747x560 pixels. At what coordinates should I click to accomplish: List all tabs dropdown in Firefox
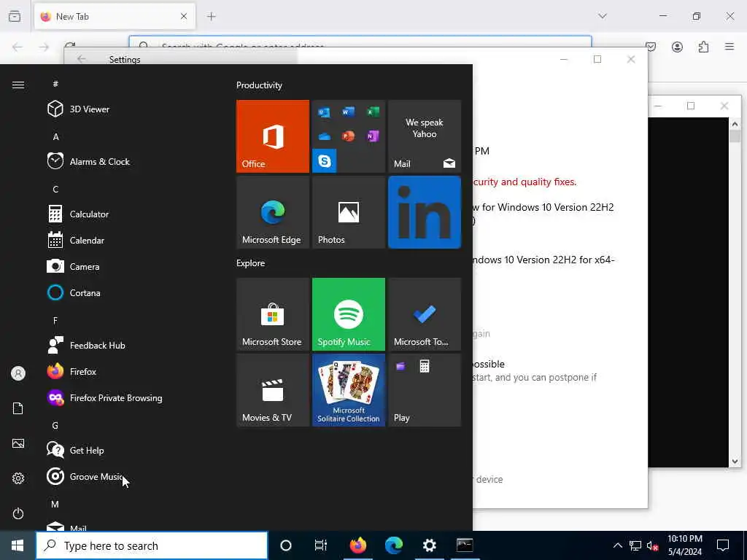pyautogui.click(x=603, y=16)
